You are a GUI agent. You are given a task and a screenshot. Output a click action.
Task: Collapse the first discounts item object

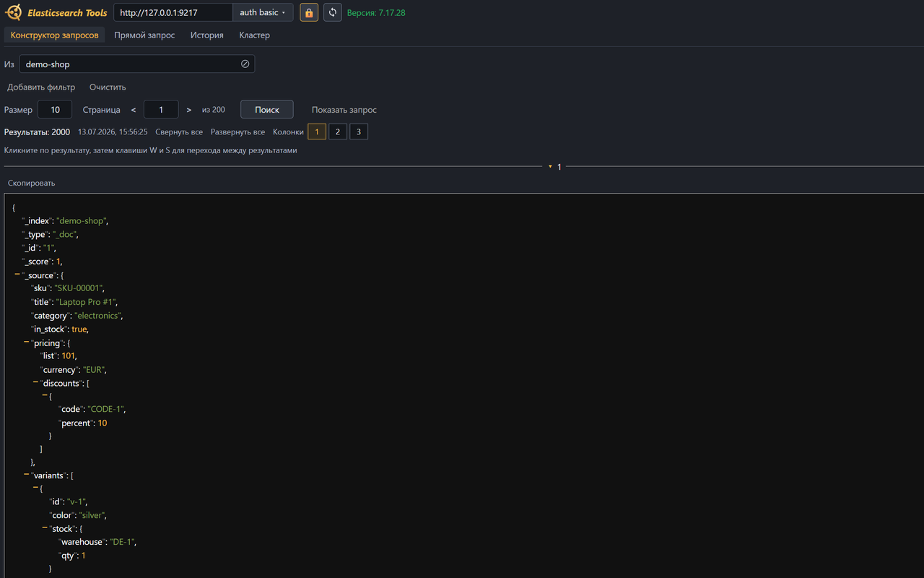tap(44, 396)
